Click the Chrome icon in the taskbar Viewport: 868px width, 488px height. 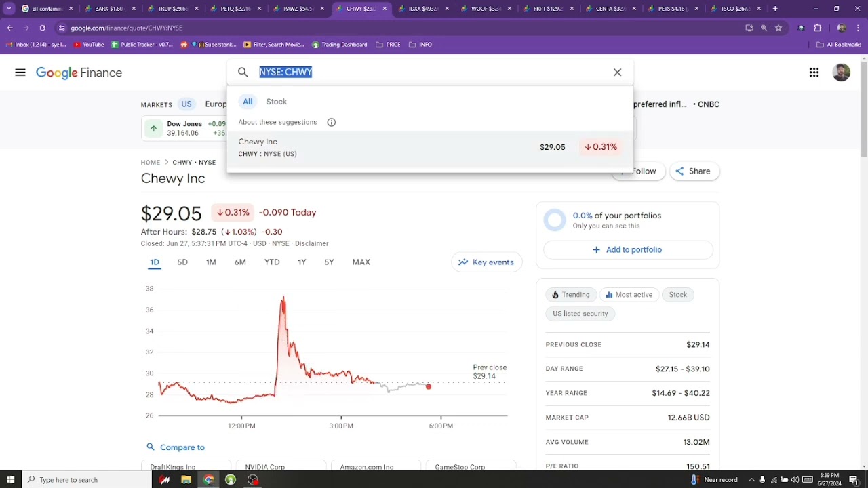click(209, 479)
